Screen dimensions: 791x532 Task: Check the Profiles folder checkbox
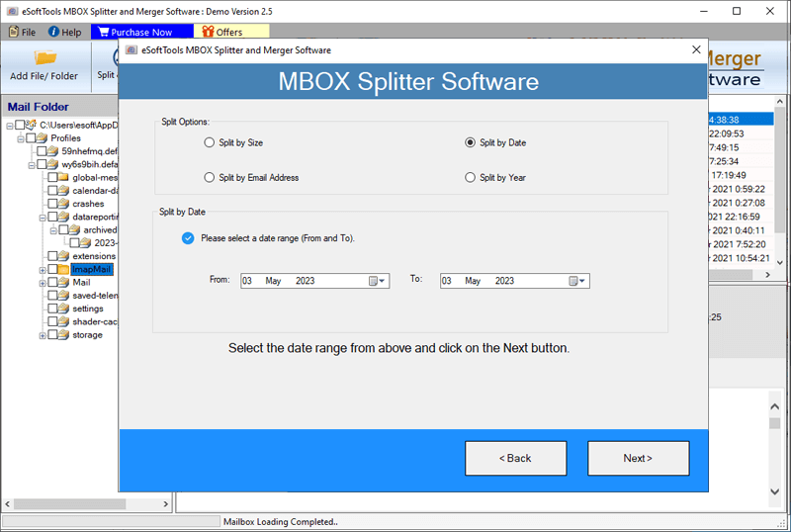[x=31, y=138]
